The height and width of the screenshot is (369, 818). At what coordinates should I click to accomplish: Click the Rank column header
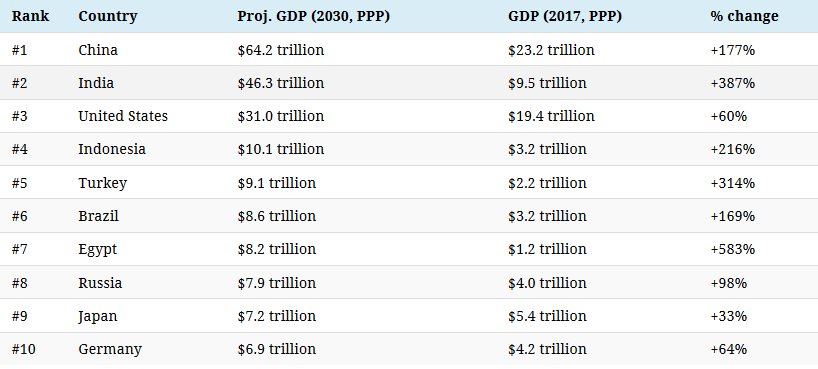(30, 16)
